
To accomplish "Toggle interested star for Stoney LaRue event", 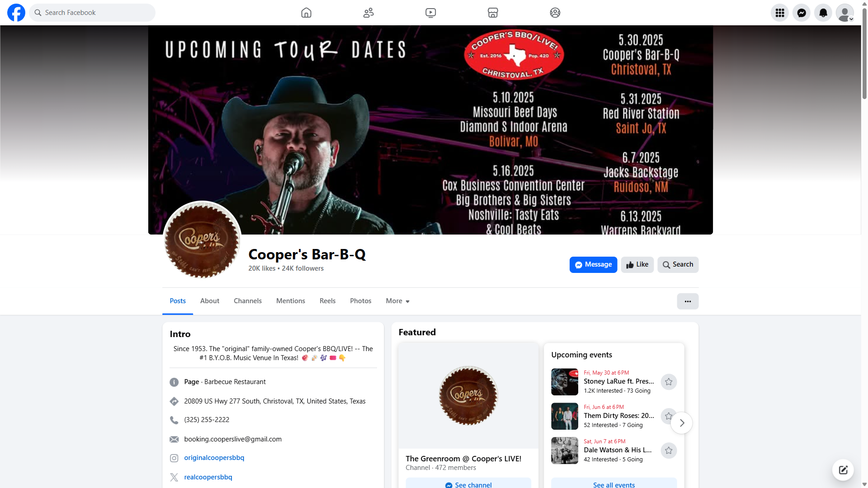I will [669, 382].
